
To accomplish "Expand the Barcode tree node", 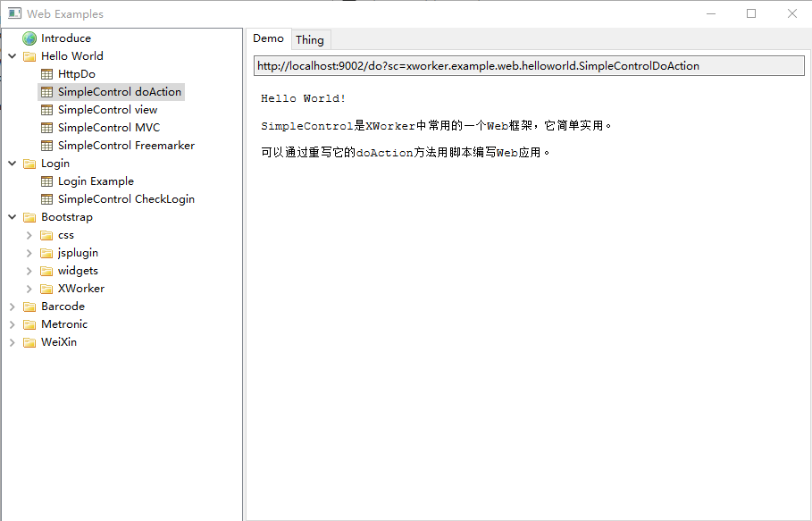I will click(x=13, y=307).
